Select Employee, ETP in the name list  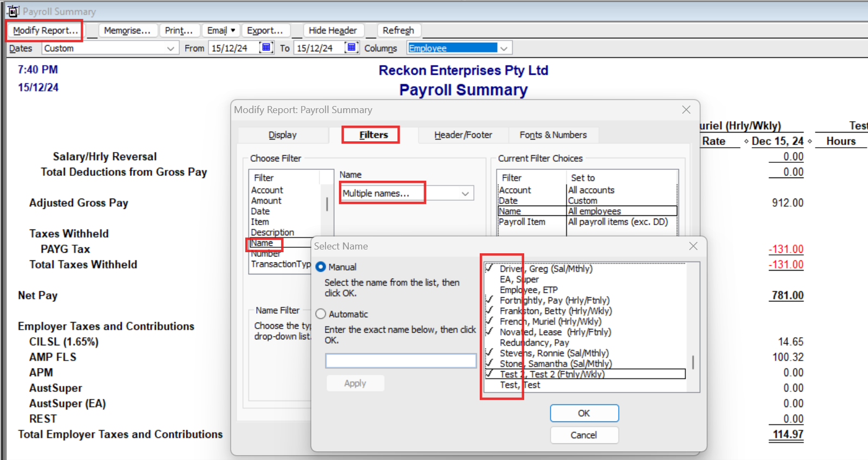pos(528,290)
